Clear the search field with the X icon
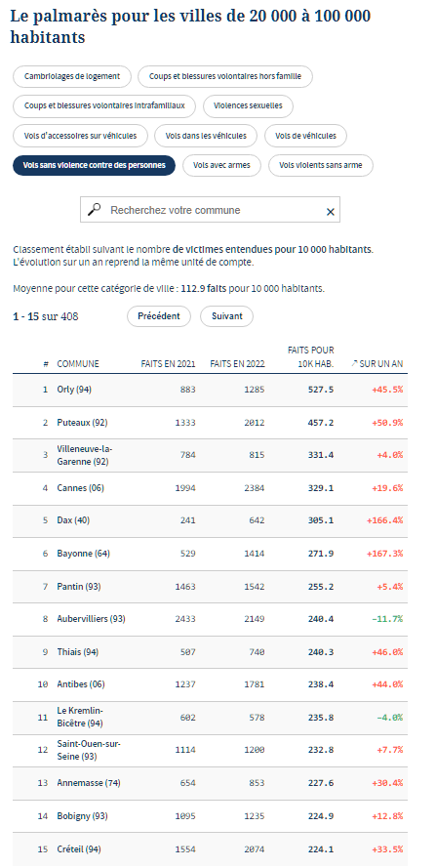The width and height of the screenshot is (436, 868). (331, 212)
